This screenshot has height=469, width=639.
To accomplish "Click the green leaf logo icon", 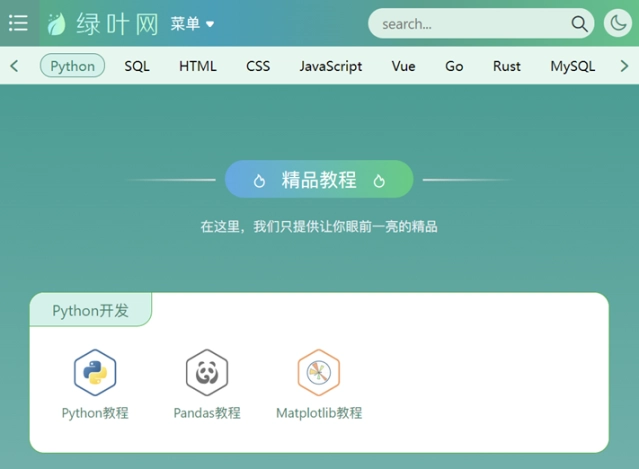I will 57,24.
